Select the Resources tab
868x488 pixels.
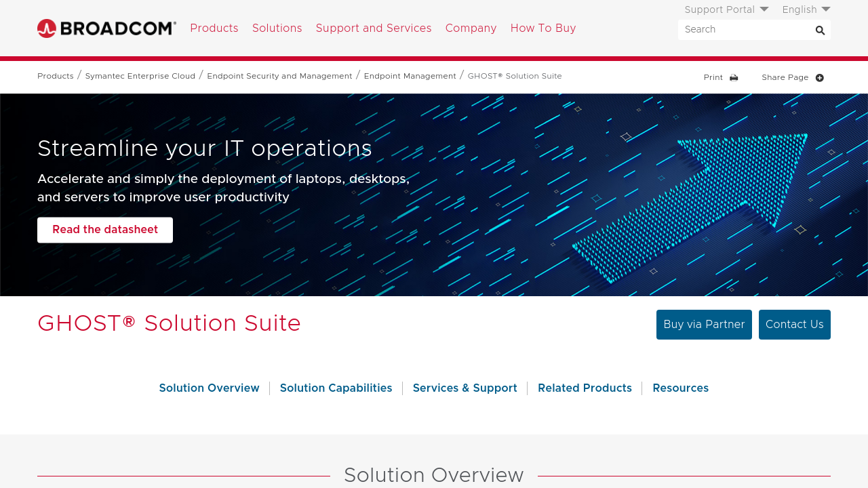(680, 388)
